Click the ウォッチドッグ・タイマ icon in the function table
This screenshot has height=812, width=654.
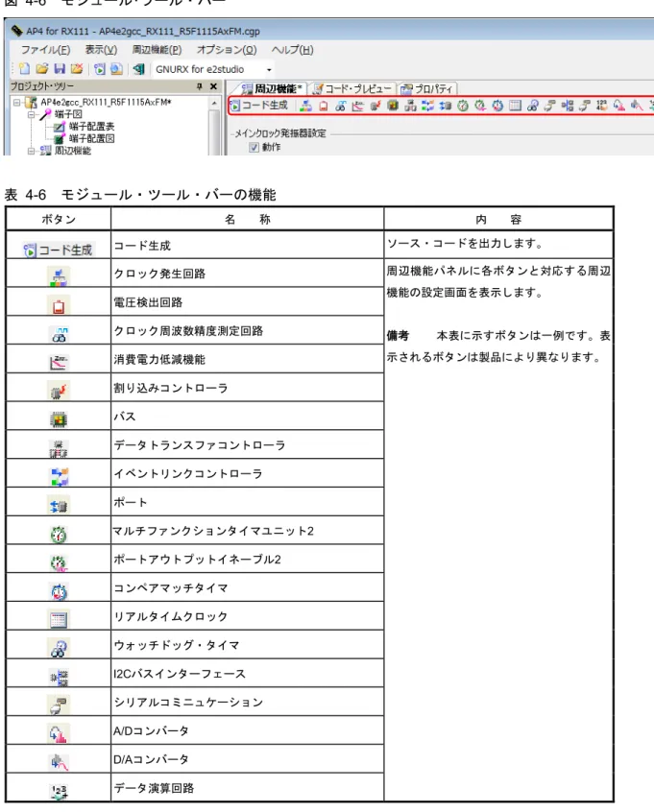59,648
